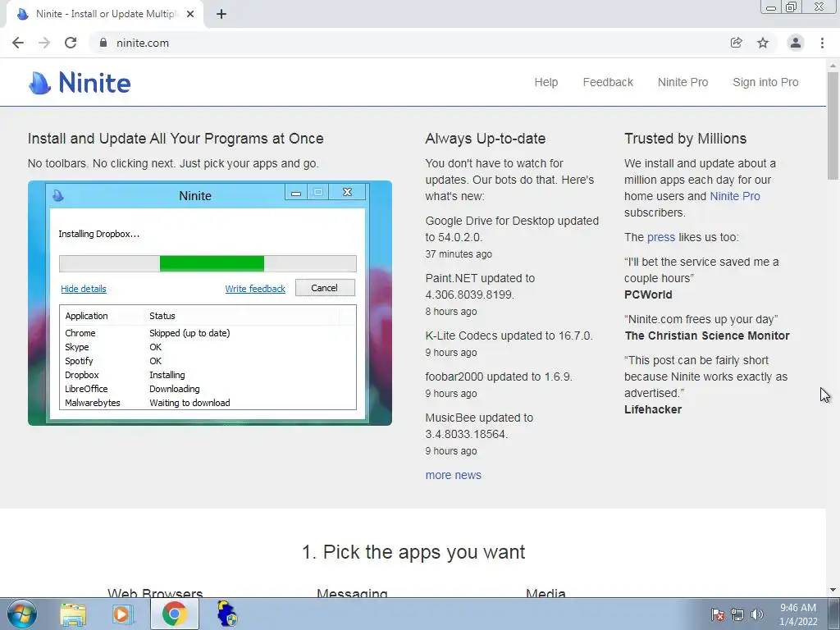The image size is (840, 630).
Task: Open the Chrome profile avatar
Action: coord(796,43)
